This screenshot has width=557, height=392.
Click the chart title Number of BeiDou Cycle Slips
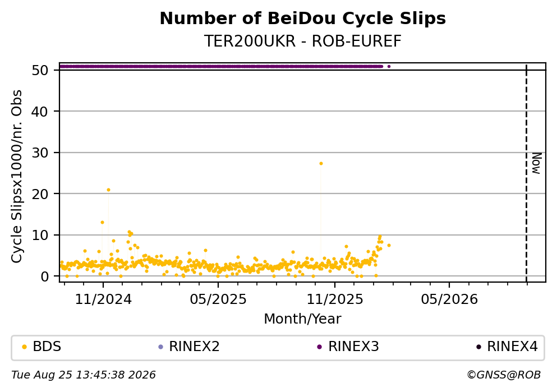[x=303, y=19]
